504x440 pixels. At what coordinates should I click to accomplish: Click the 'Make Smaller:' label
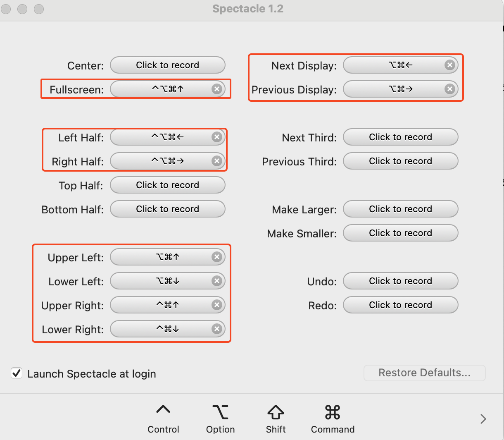click(302, 234)
